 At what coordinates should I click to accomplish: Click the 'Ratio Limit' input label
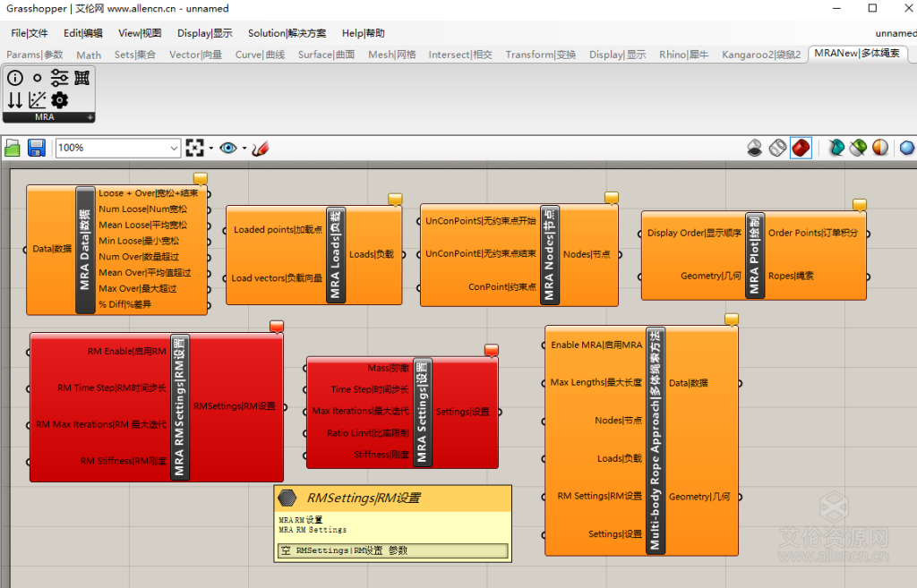coord(368,433)
